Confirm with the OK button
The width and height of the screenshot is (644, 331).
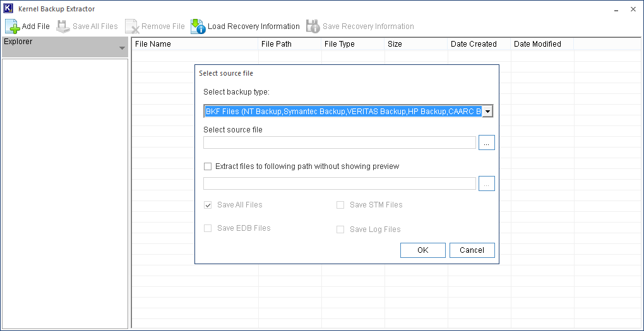pos(423,250)
